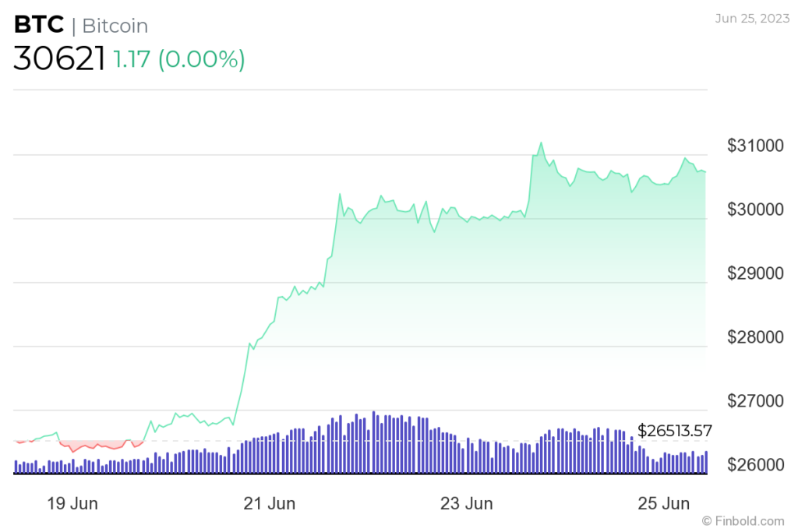Viewport: 798px width, 532px height.
Task: Click the BTC ticker symbol
Action: pyautogui.click(x=39, y=24)
